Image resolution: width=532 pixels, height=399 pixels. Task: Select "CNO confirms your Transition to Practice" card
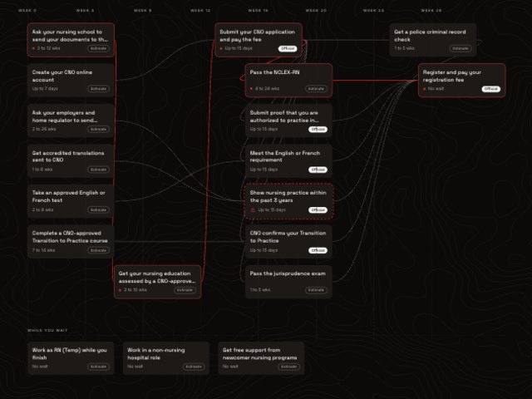(288, 242)
